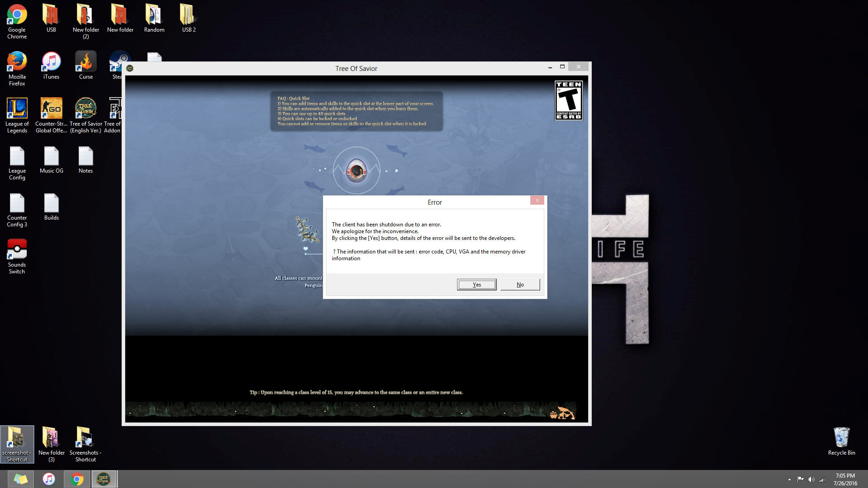The height and width of the screenshot is (488, 868).
Task: Open the Curse desktop application icon
Action: 85,62
